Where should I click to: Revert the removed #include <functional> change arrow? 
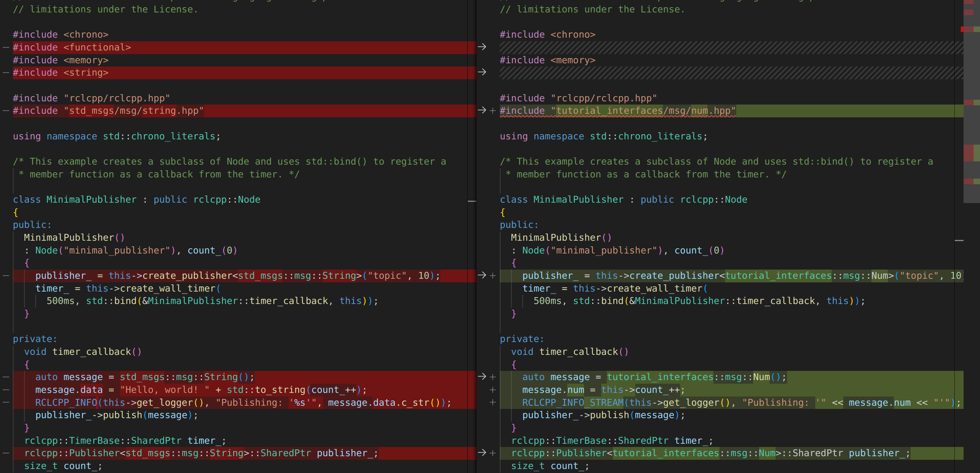tap(482, 47)
